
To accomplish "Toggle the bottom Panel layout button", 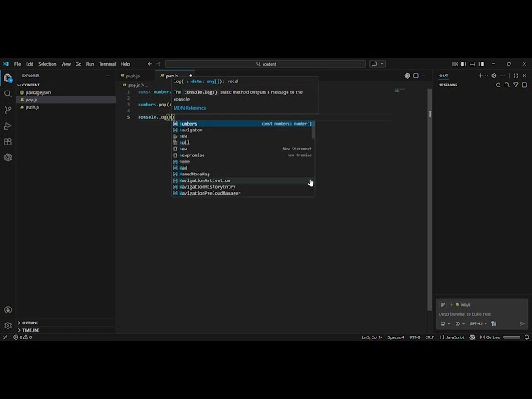I will click(x=472, y=64).
